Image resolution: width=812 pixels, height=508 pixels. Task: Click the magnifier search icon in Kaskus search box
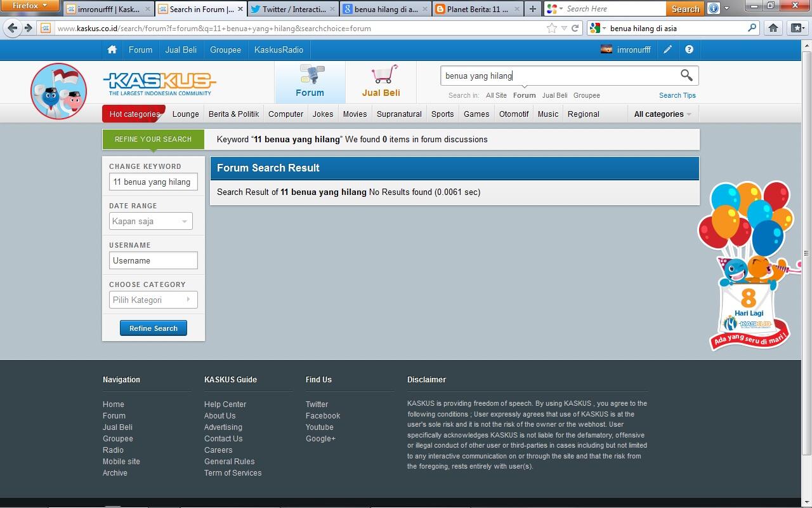click(x=686, y=76)
